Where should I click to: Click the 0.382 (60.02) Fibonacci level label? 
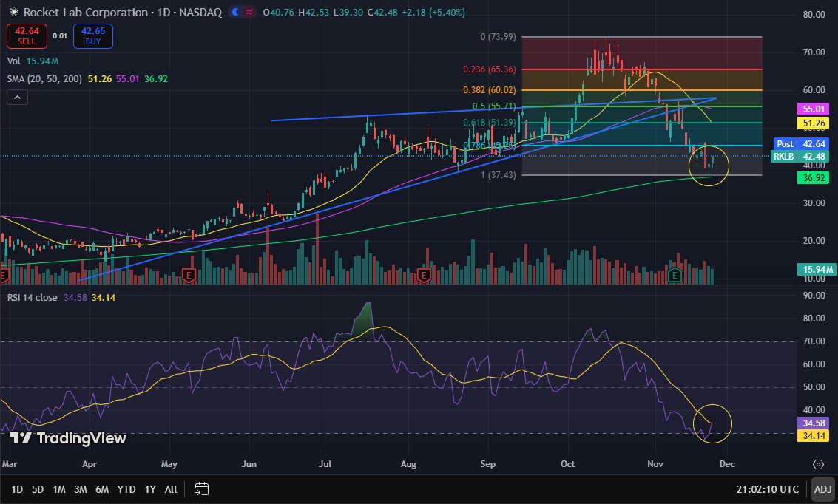[x=489, y=90]
